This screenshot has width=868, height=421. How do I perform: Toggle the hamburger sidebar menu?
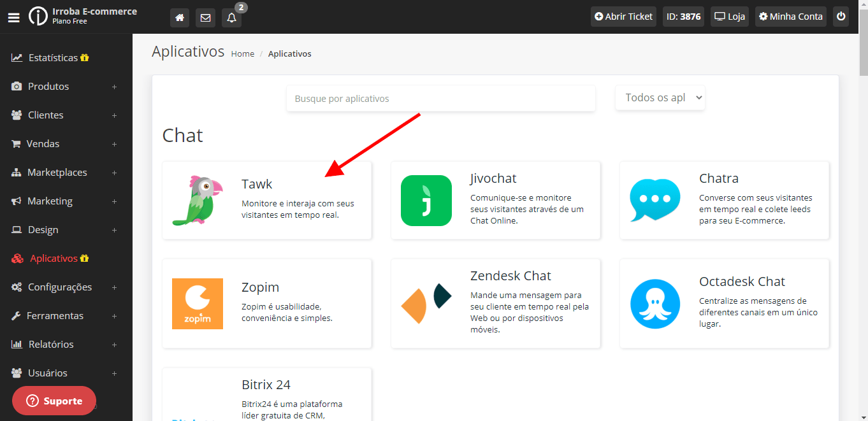coord(13,17)
